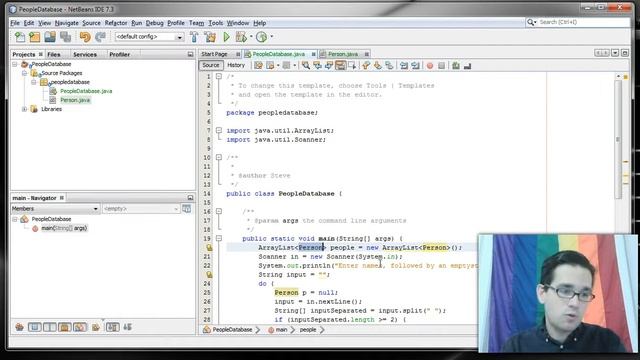Click the History view button
The image size is (640, 360).
(x=236, y=65)
